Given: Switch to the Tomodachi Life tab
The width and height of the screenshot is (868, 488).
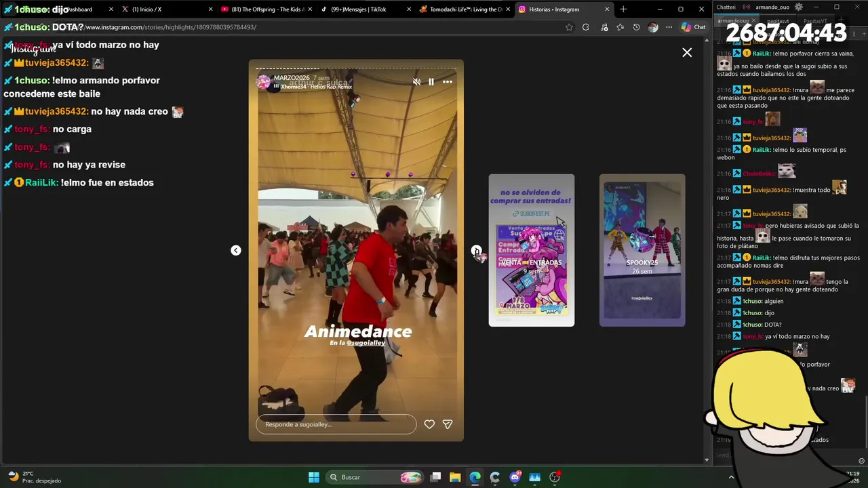Looking at the screenshot, I should coord(465,9).
